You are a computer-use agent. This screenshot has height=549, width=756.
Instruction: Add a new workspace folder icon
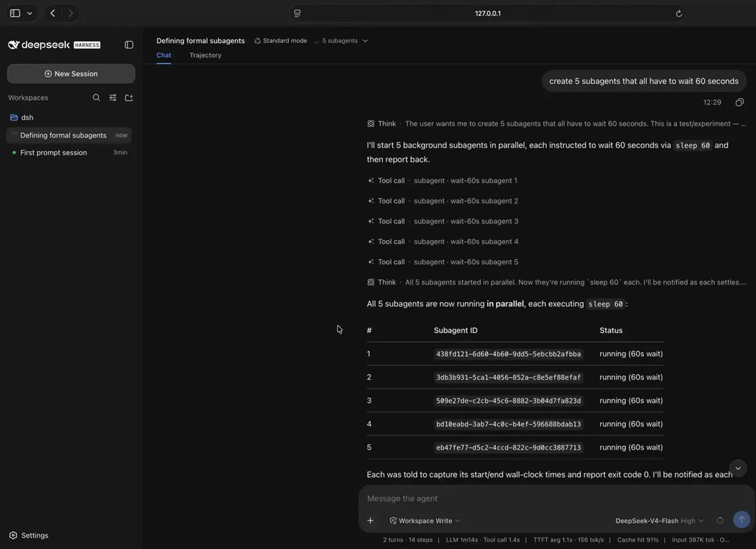tap(129, 98)
